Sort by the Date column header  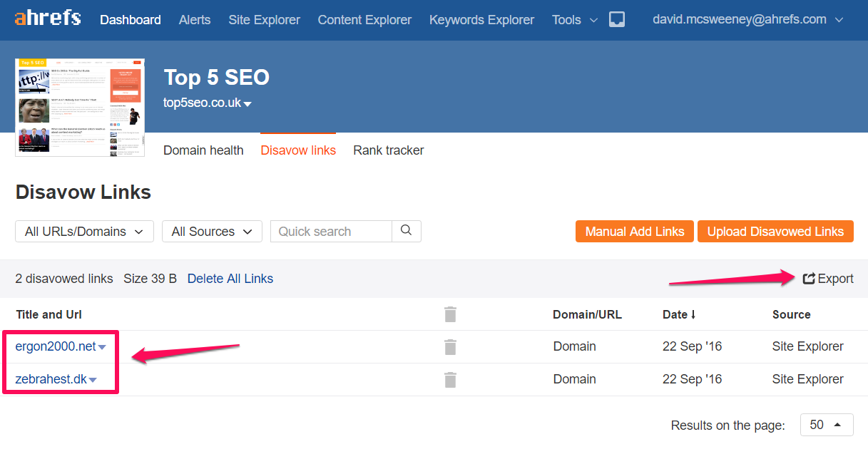click(x=679, y=314)
